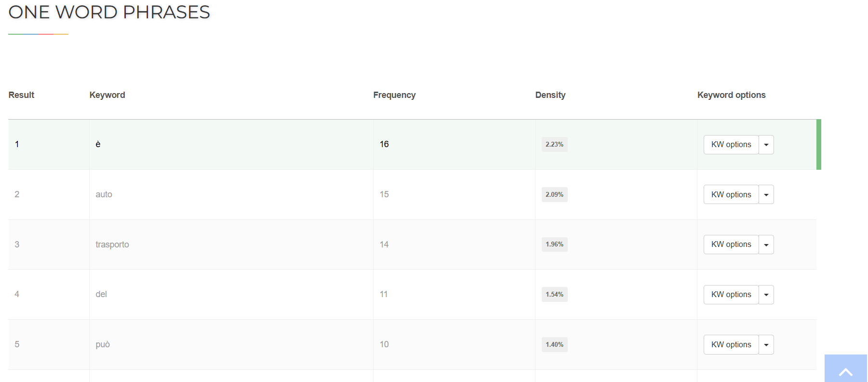The height and width of the screenshot is (382, 868).
Task: Click KW options for trasporto row
Action: (731, 245)
